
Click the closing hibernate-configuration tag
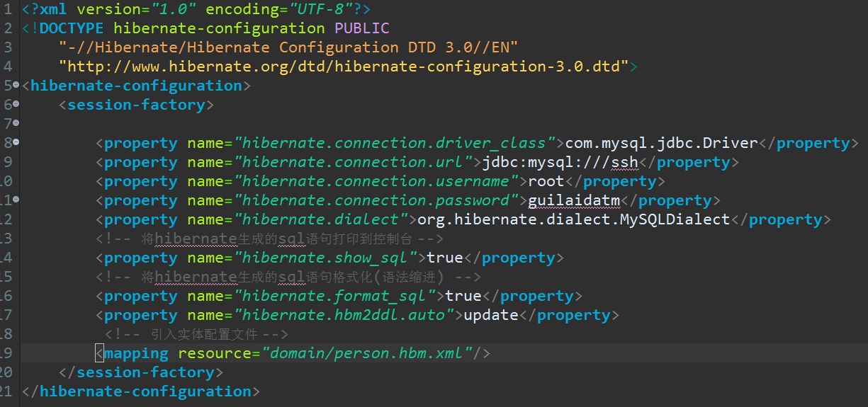click(142, 391)
